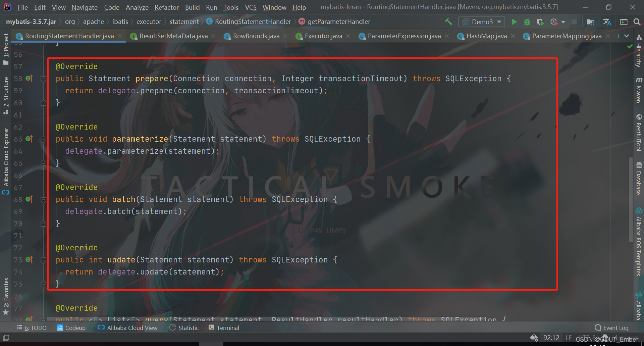Image resolution: width=644 pixels, height=346 pixels.
Task: Click the run anything window icon
Action: [x=624, y=22]
